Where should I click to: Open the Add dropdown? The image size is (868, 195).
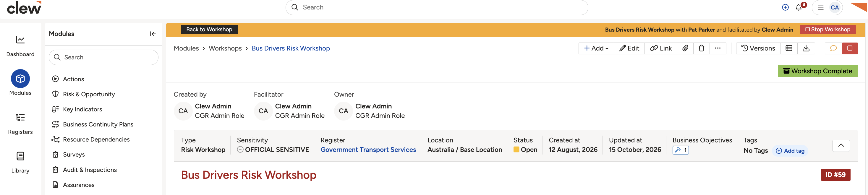596,48
